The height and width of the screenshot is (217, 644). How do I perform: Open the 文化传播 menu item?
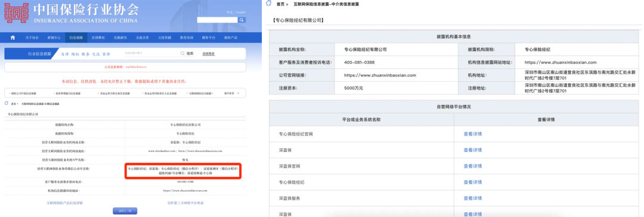(x=165, y=38)
